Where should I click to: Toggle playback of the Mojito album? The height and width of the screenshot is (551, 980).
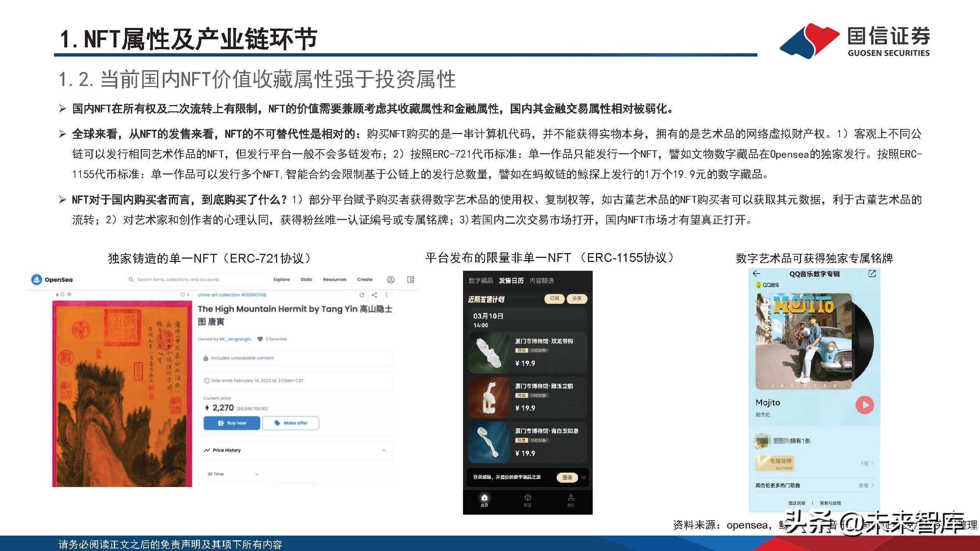click(x=864, y=404)
